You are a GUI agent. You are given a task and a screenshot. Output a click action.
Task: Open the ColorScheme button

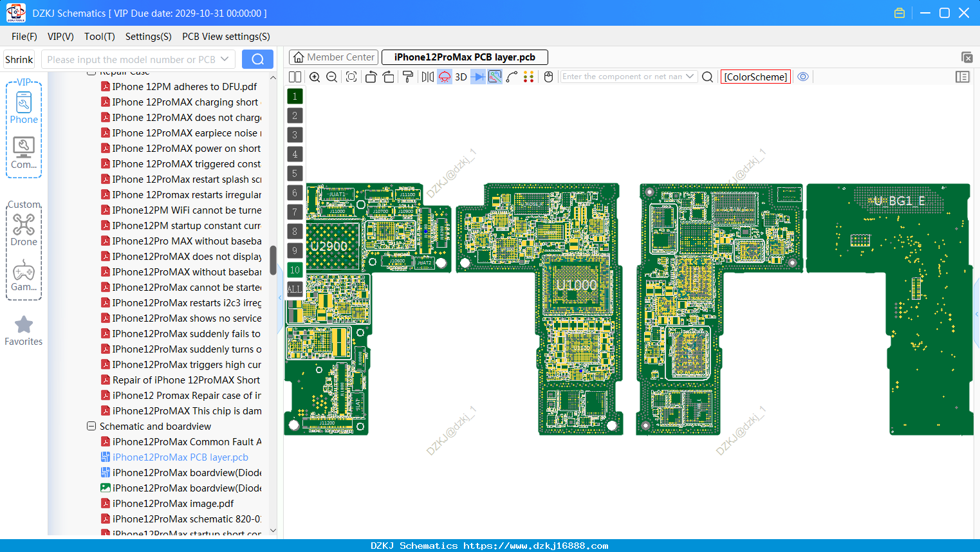755,77
